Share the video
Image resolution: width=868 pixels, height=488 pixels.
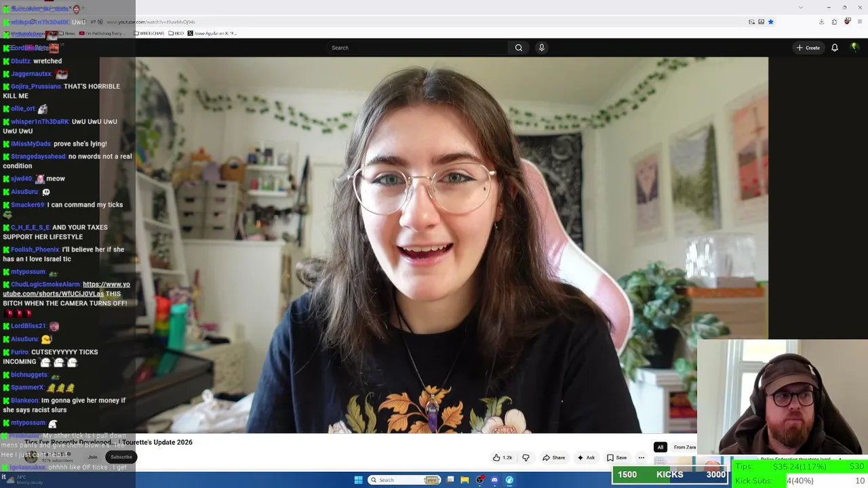(x=553, y=457)
